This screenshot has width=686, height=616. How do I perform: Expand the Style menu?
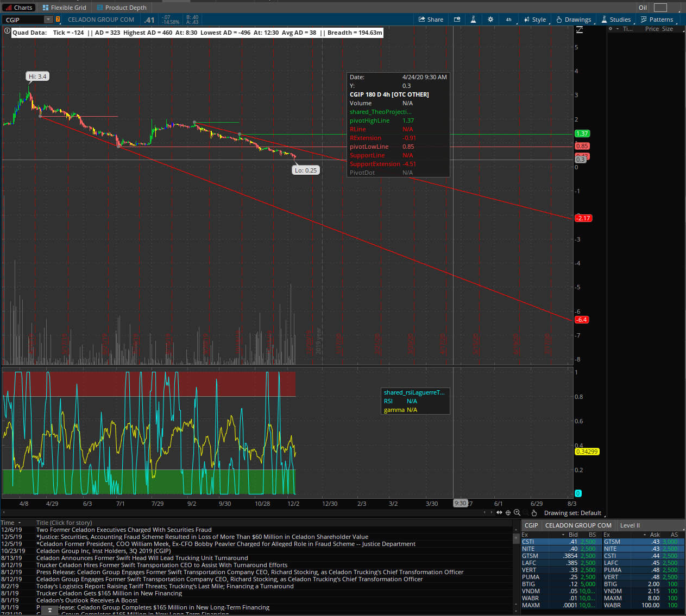pyautogui.click(x=534, y=20)
